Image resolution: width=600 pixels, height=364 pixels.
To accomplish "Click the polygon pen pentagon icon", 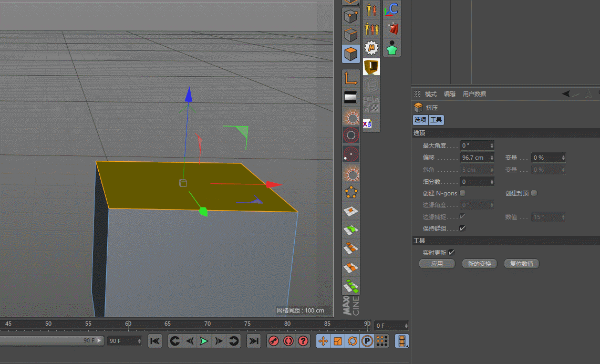I will pos(351,192).
